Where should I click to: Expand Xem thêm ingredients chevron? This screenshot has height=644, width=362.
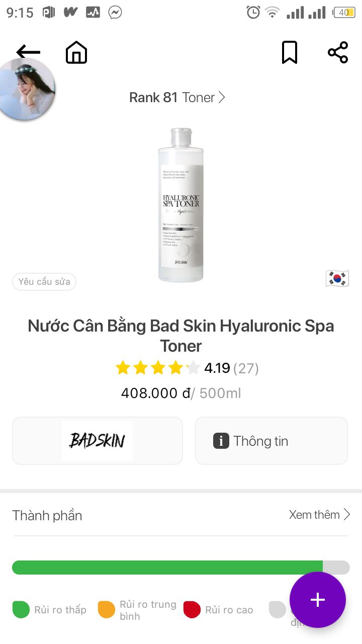pyautogui.click(x=346, y=514)
